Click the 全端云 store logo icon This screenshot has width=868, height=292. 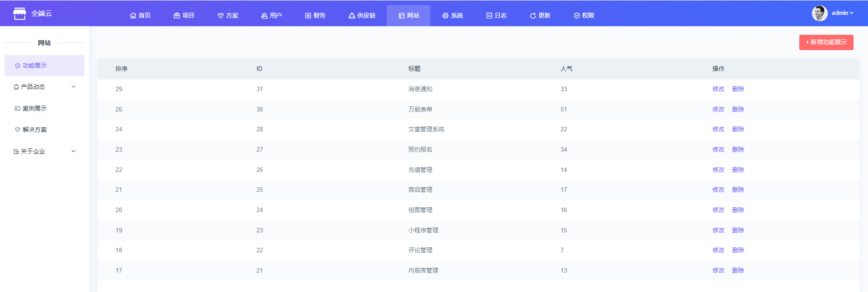tap(19, 14)
